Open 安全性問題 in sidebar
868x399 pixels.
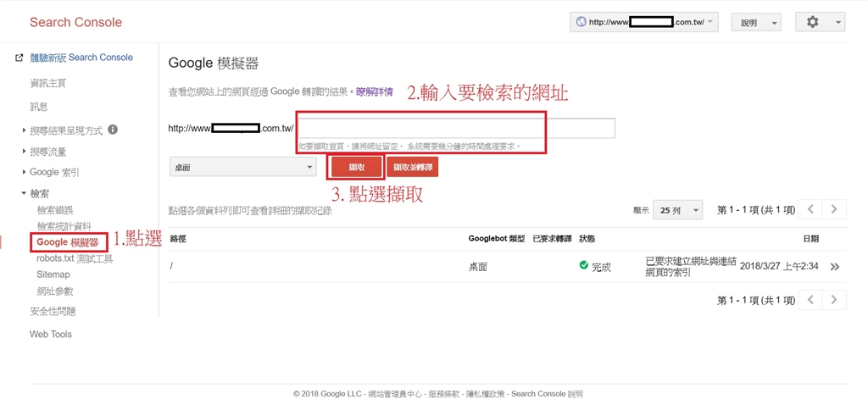point(53,312)
